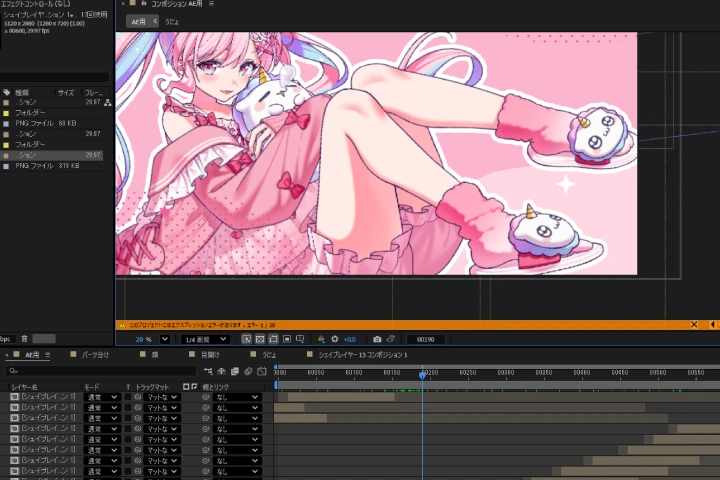This screenshot has width=720, height=480.
Task: Click the bpc color depth indicator
Action: tap(6, 339)
